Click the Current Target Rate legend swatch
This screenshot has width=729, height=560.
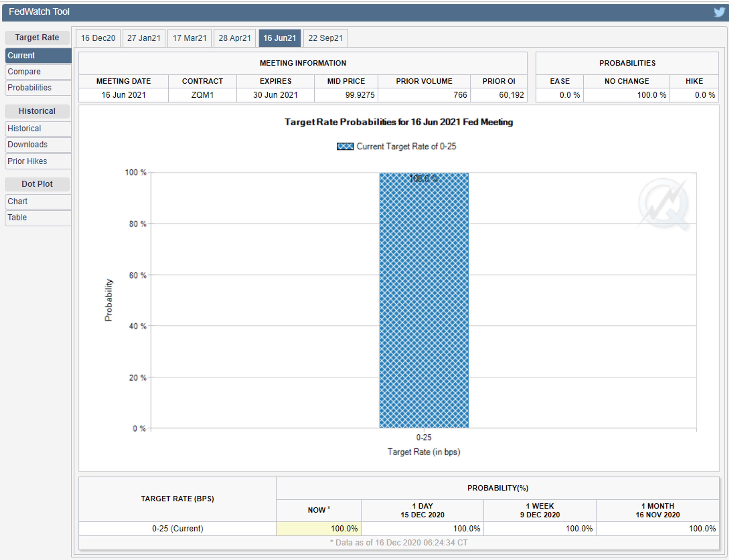[x=345, y=146]
